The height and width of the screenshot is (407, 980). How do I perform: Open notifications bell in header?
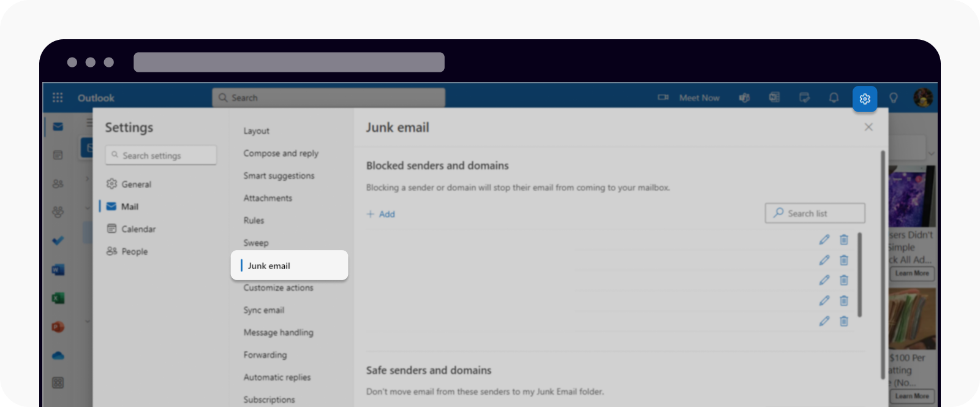coord(834,97)
